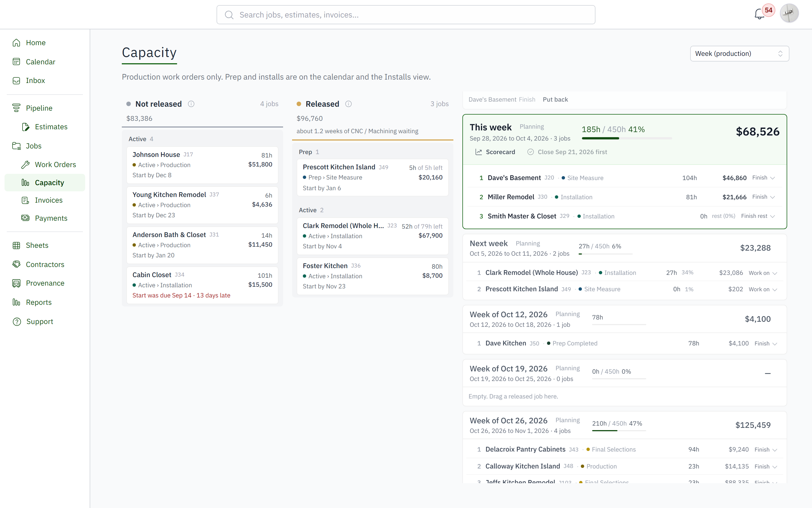
Task: Show info for the Released column
Action: pyautogui.click(x=348, y=104)
